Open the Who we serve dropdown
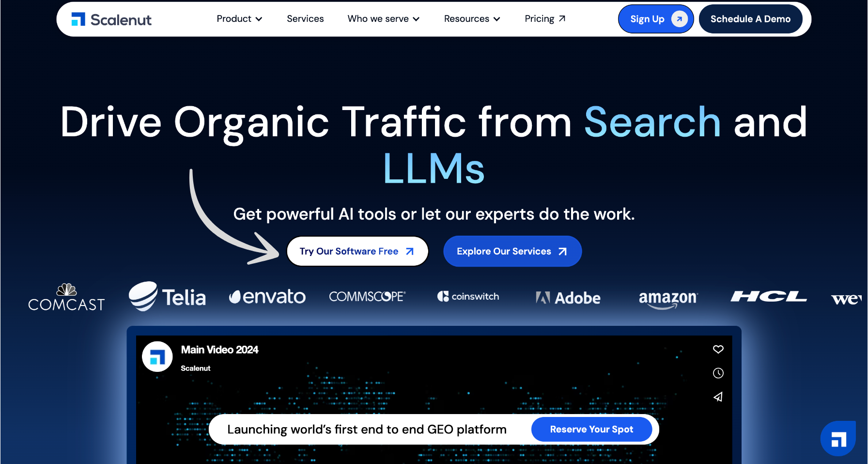The width and height of the screenshot is (868, 464). coord(383,19)
